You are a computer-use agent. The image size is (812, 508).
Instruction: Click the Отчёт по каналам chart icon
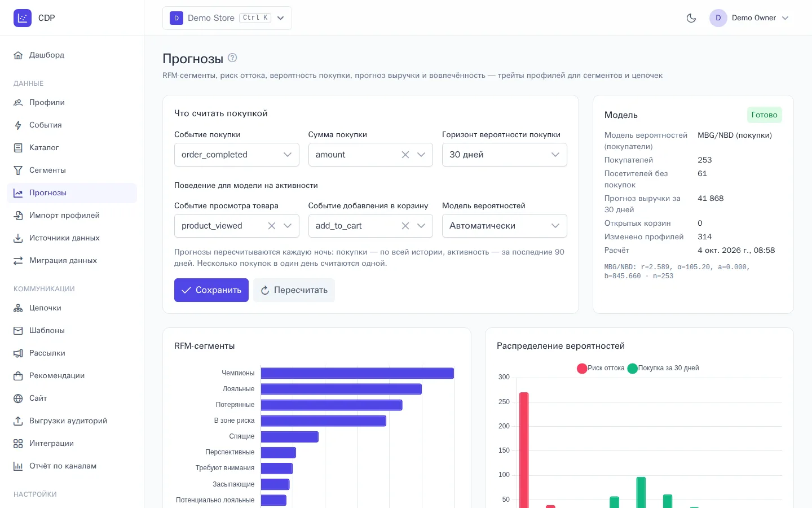point(18,466)
